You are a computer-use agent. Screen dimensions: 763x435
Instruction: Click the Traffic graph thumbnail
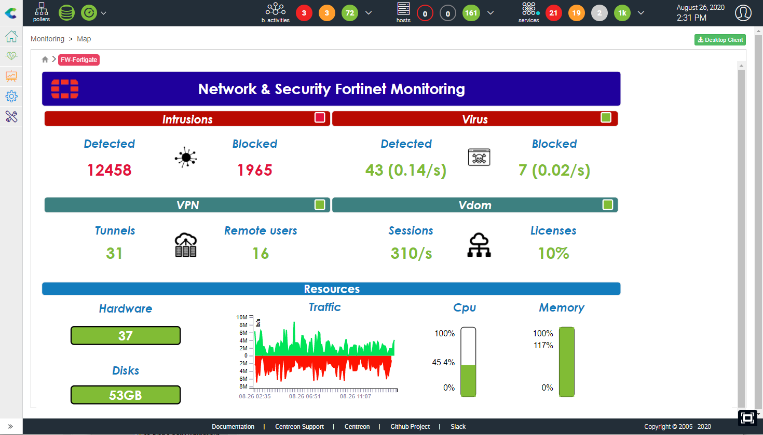[317, 355]
